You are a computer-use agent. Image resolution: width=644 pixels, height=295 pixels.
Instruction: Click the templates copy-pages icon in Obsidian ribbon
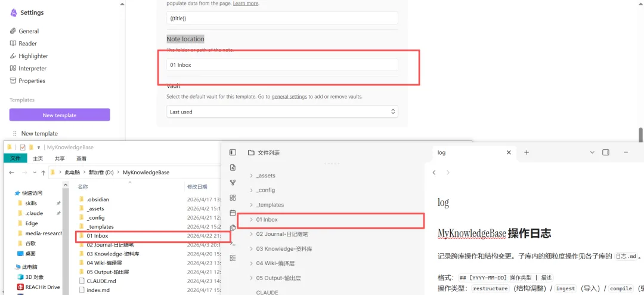coord(233,228)
